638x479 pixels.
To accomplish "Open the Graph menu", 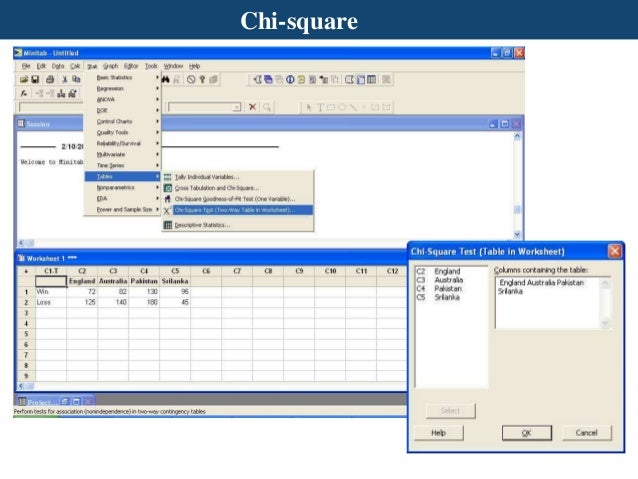I will [x=110, y=66].
